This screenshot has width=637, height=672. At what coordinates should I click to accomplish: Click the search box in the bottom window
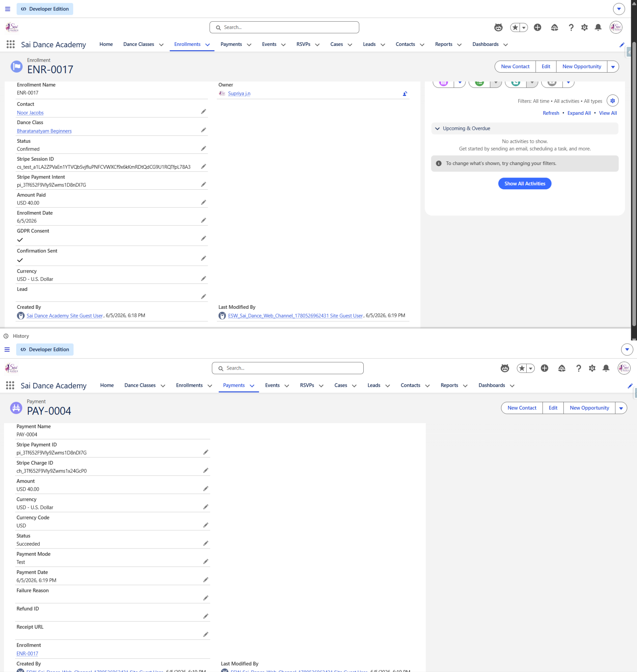(x=287, y=368)
